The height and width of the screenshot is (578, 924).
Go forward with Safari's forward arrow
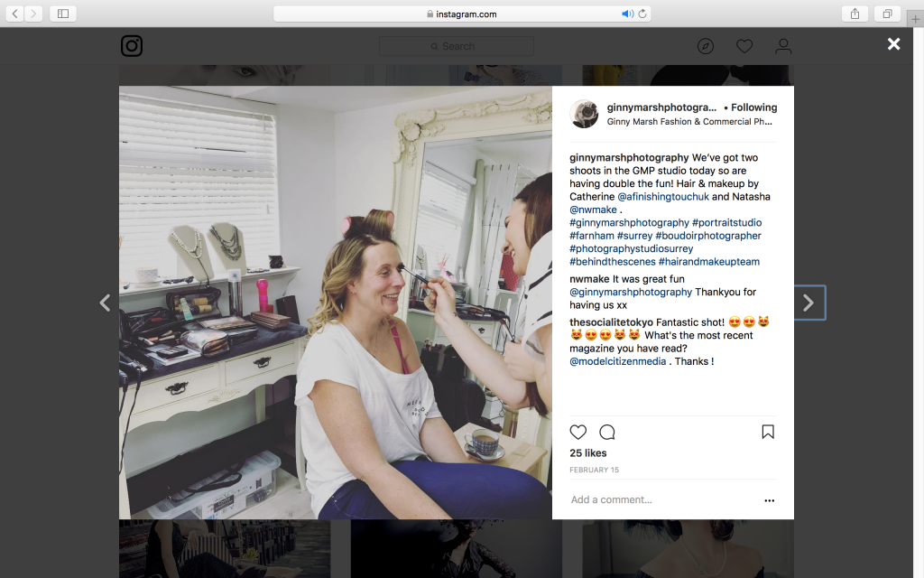[33, 14]
